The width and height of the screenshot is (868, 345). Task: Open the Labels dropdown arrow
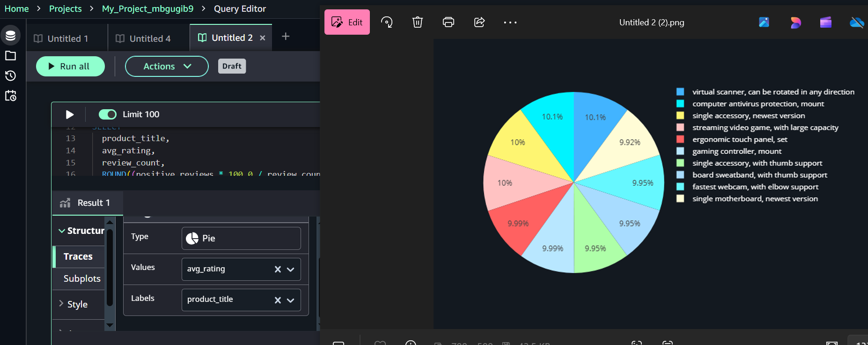tap(291, 300)
